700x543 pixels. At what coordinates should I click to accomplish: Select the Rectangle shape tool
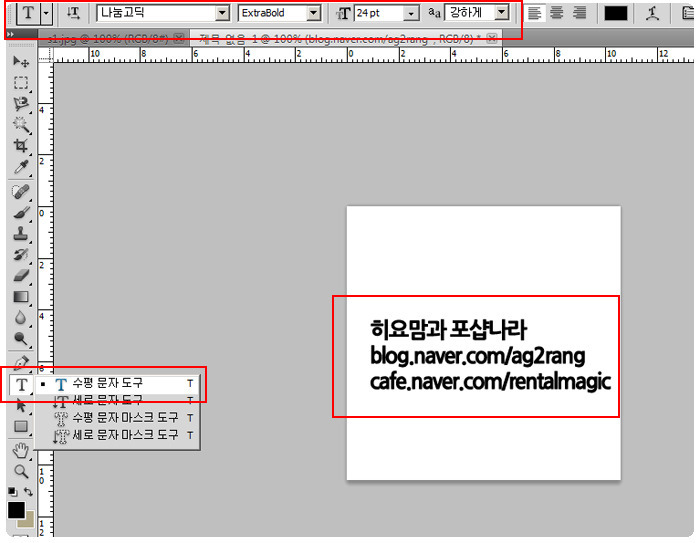[21, 426]
